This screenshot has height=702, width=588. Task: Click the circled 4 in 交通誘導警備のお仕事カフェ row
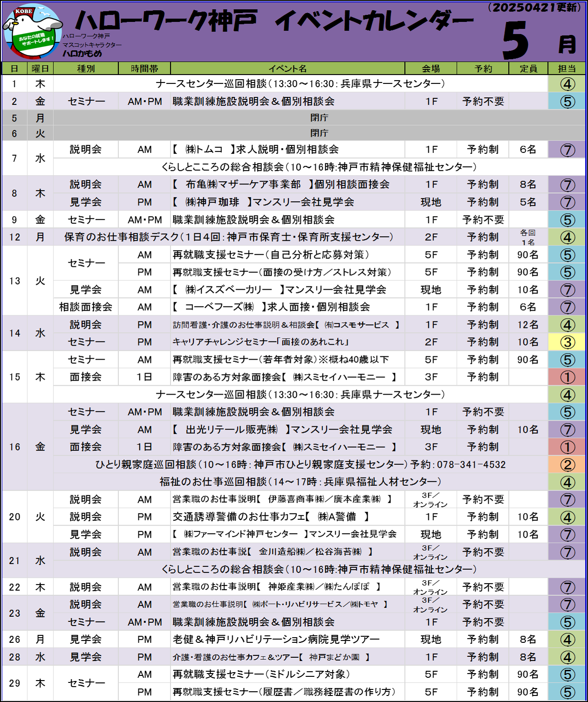[x=567, y=518]
